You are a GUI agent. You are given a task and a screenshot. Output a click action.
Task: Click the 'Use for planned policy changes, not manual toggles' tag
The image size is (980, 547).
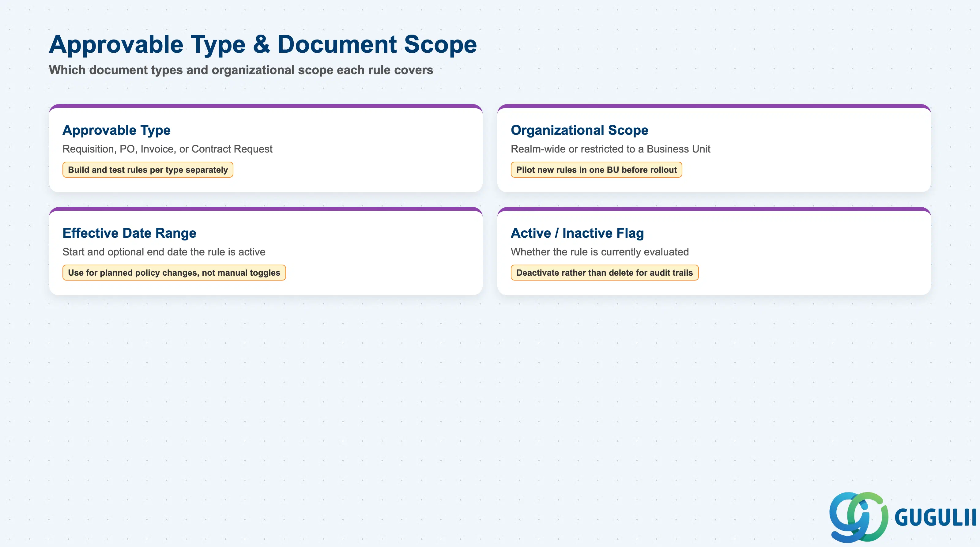pyautogui.click(x=174, y=273)
